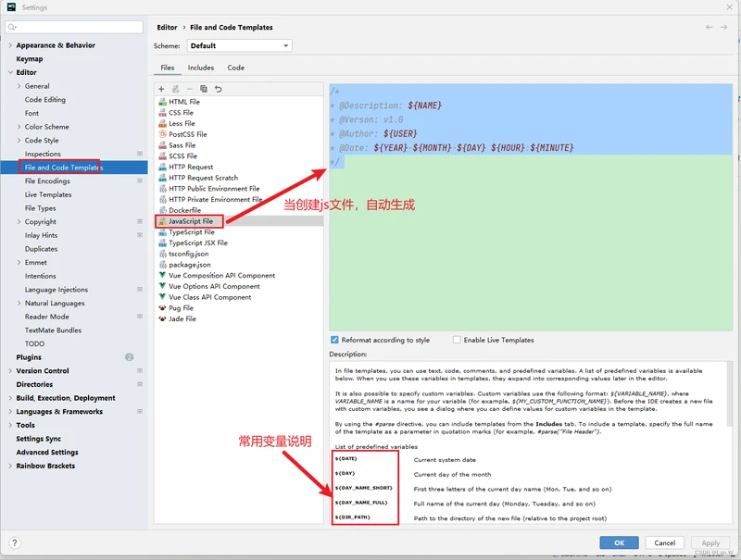This screenshot has width=741, height=560.
Task: Open the Scheme Default dropdown
Action: click(x=240, y=45)
